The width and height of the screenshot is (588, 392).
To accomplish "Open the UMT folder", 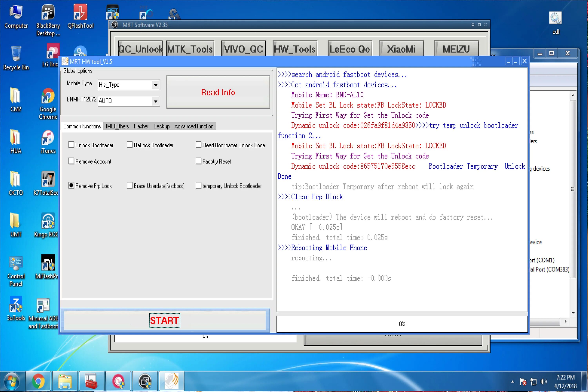I will point(15,225).
